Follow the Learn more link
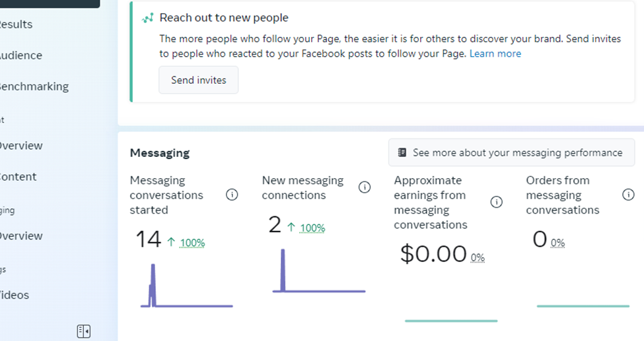644x341 pixels. [x=495, y=53]
